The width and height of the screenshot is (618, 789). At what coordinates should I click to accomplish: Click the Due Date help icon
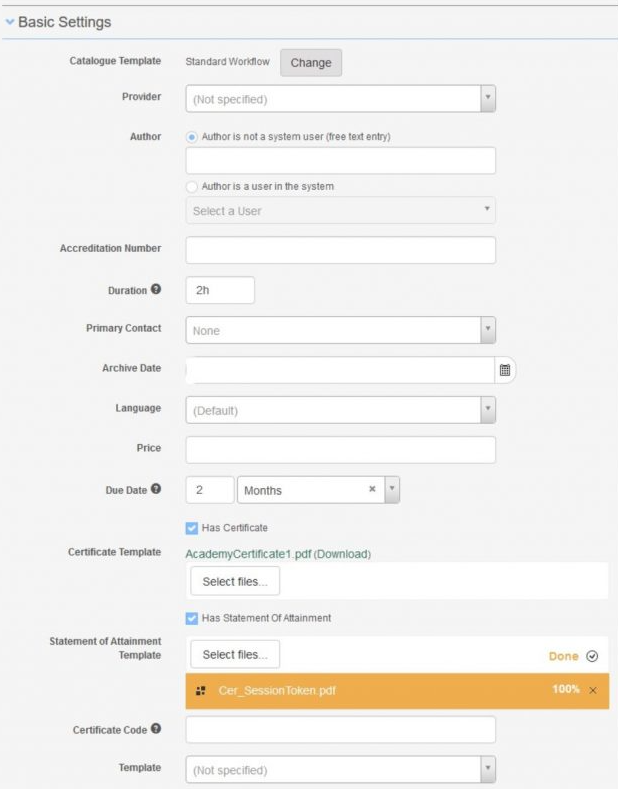point(155,489)
